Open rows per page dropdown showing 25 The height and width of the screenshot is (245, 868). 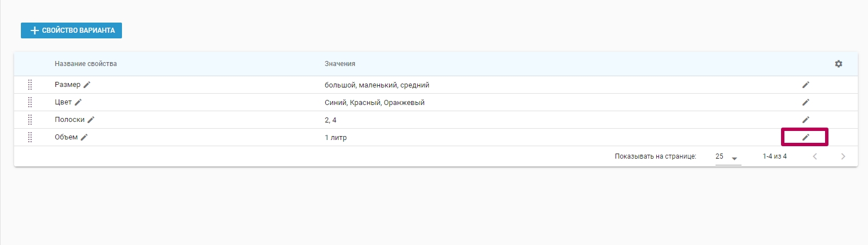tap(728, 157)
